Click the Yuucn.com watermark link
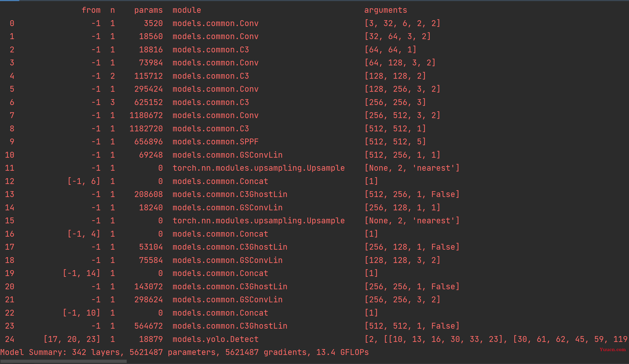Screen dimensions: 629x364 612,349
